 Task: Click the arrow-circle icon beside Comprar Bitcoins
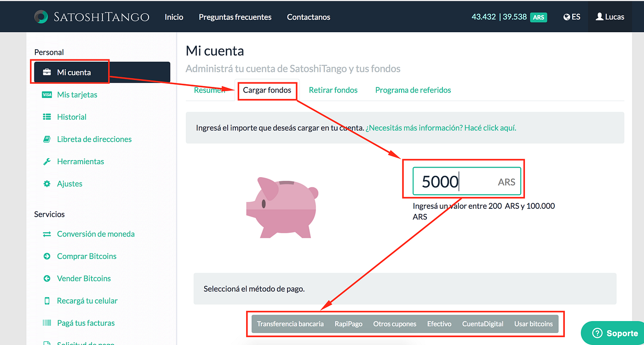pos(47,256)
